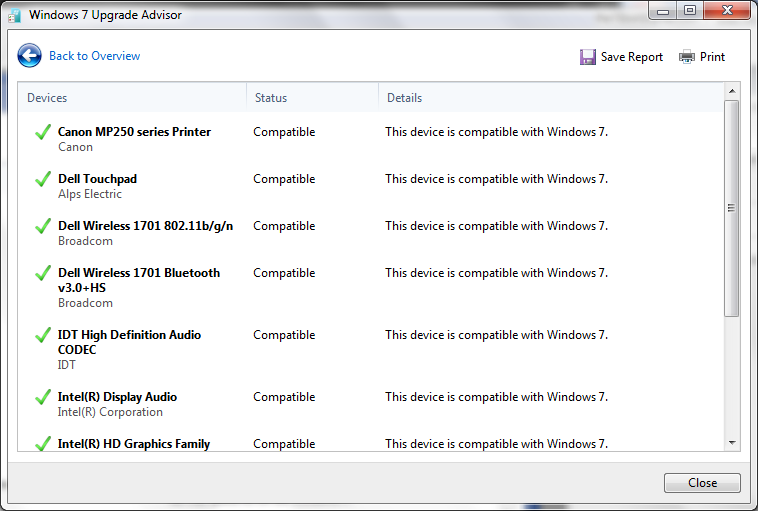Click the checkmark beside IDT High Definition Audio
The height and width of the screenshot is (511, 758).
[43, 335]
